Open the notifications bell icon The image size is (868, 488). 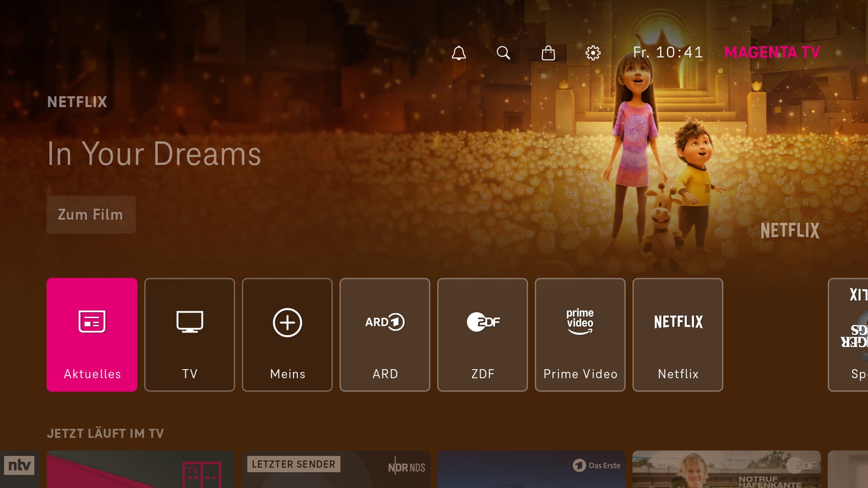(x=458, y=53)
